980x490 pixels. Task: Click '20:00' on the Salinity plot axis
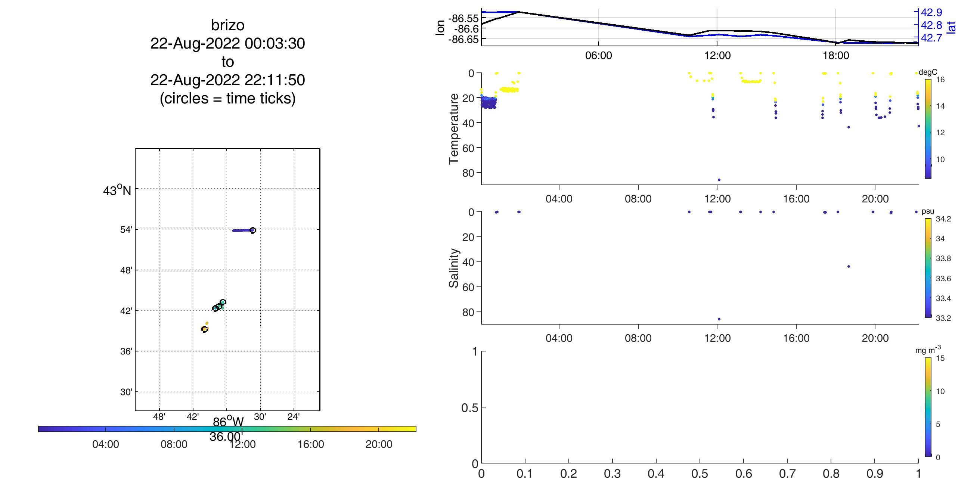[875, 338]
